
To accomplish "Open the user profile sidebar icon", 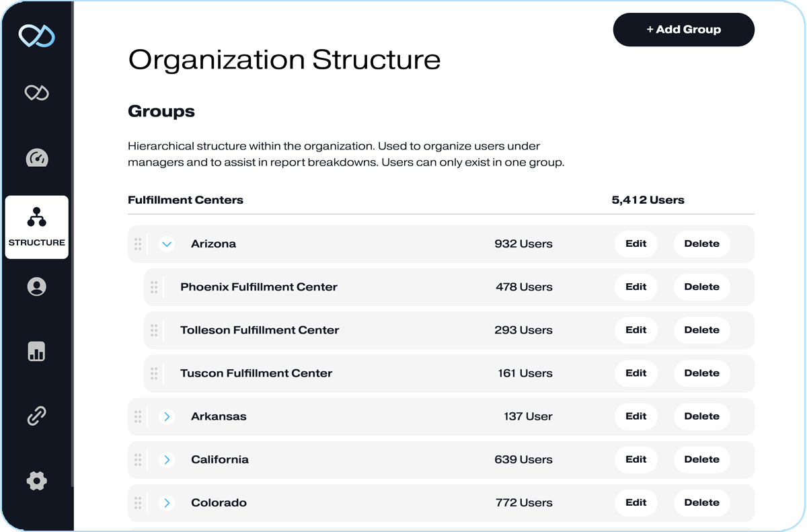I will coord(37,287).
